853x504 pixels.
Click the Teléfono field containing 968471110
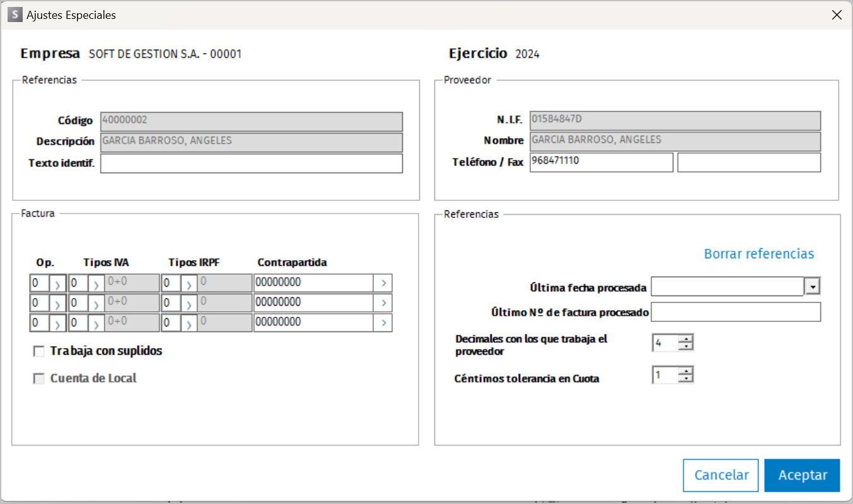[601, 162]
